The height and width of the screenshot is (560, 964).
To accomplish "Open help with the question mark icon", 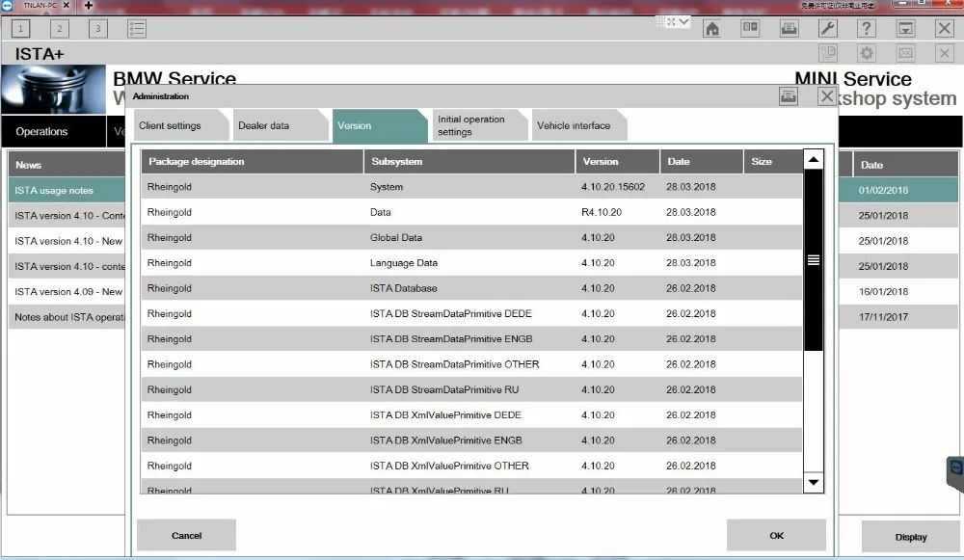I will pyautogui.click(x=867, y=28).
